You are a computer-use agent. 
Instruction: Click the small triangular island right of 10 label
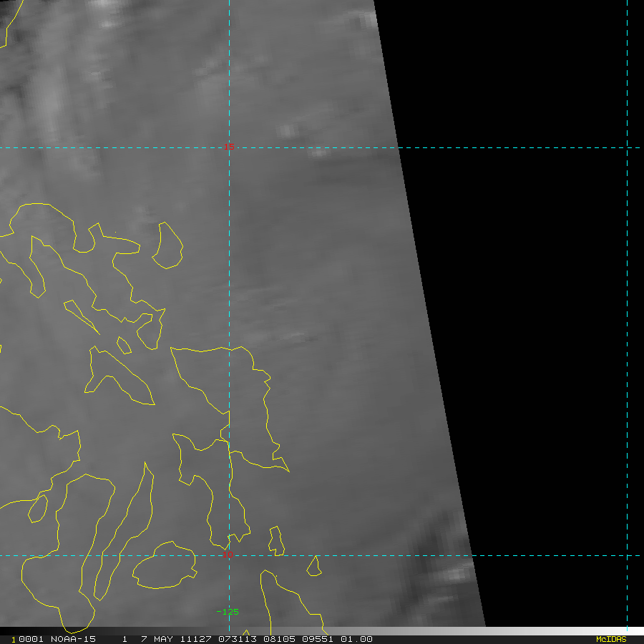(313, 567)
